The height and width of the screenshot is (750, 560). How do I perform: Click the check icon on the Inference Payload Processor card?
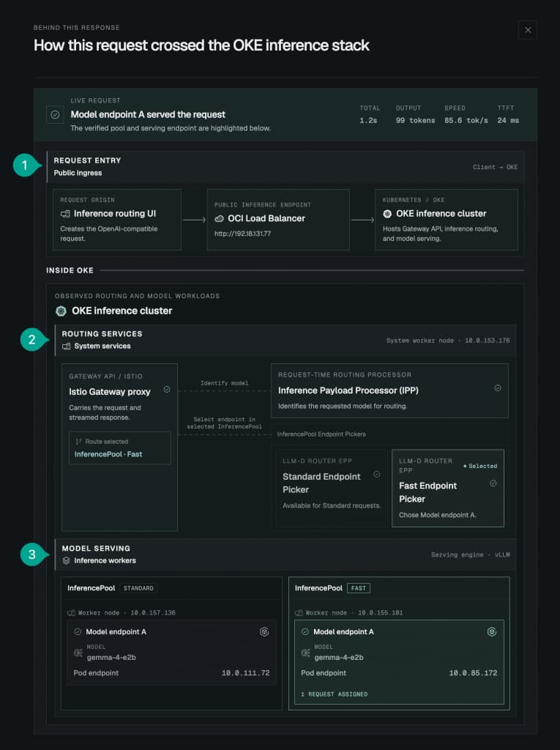click(x=497, y=388)
